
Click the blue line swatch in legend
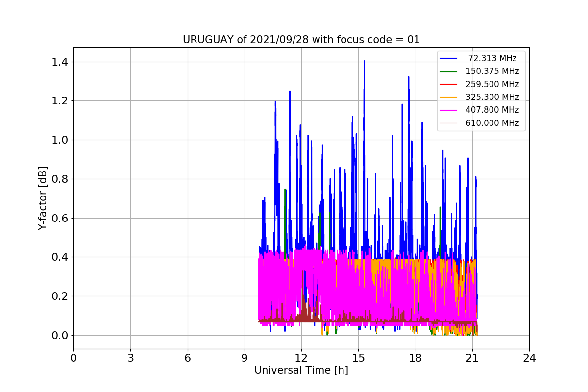[x=448, y=58]
